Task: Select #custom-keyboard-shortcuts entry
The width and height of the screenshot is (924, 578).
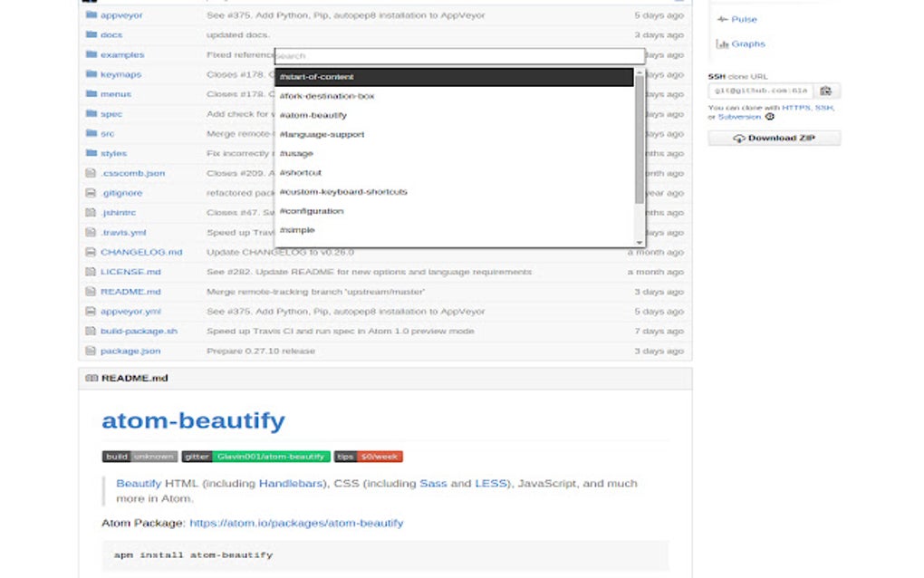Action: point(454,191)
